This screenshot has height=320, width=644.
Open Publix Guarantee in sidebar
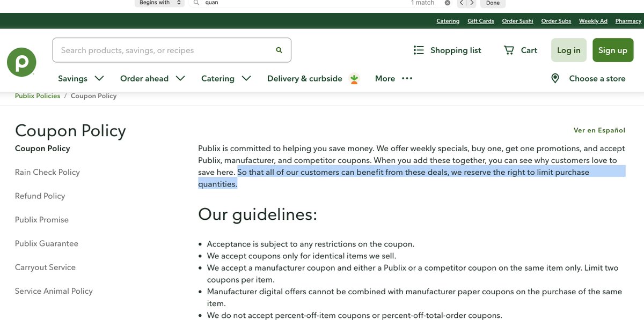point(47,243)
